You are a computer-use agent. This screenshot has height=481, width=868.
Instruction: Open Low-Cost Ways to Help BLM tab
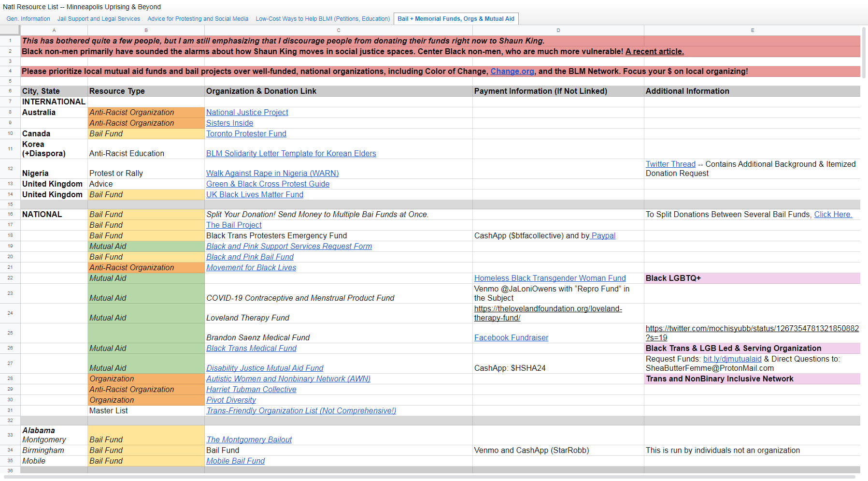point(323,19)
